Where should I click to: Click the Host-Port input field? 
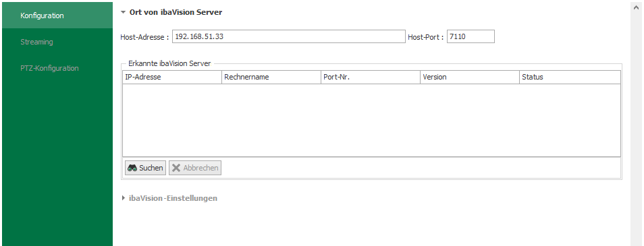pos(471,36)
